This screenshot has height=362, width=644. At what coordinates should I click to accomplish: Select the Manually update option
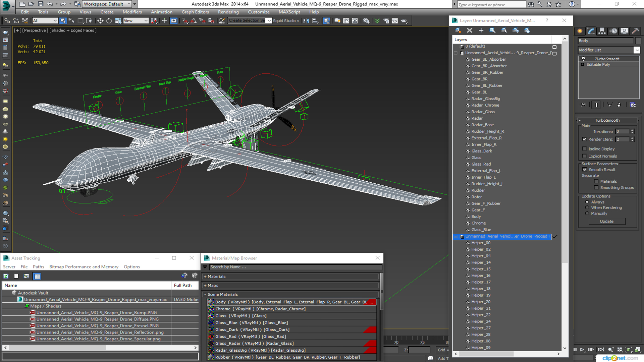(587, 213)
